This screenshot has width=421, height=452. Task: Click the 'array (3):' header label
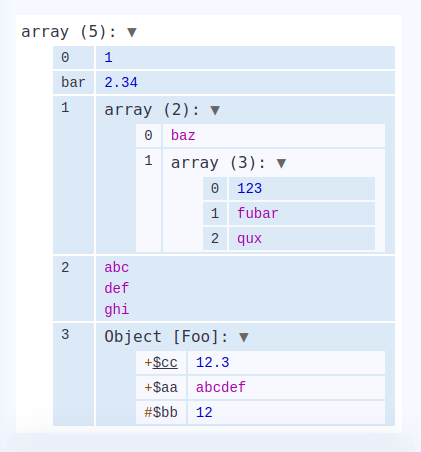218,163
